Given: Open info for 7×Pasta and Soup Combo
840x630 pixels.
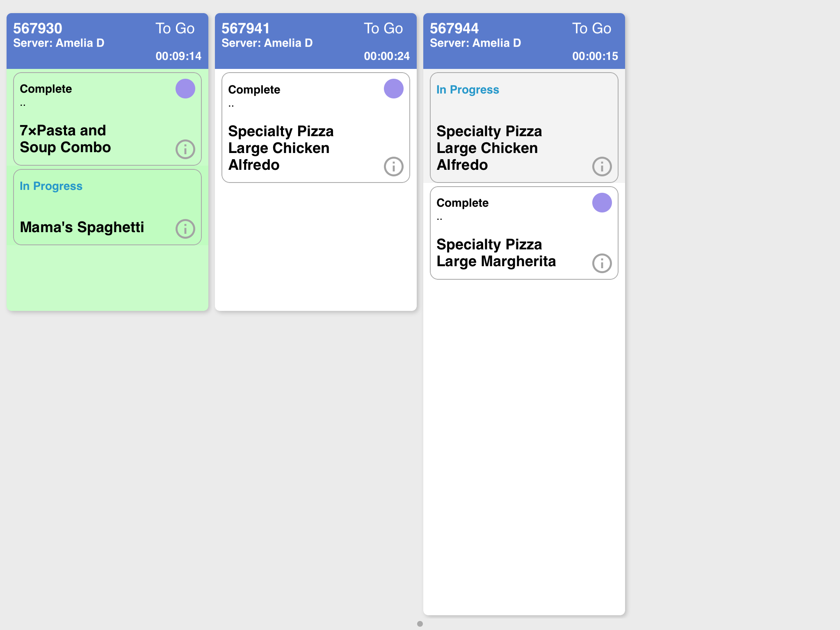Looking at the screenshot, I should [185, 149].
